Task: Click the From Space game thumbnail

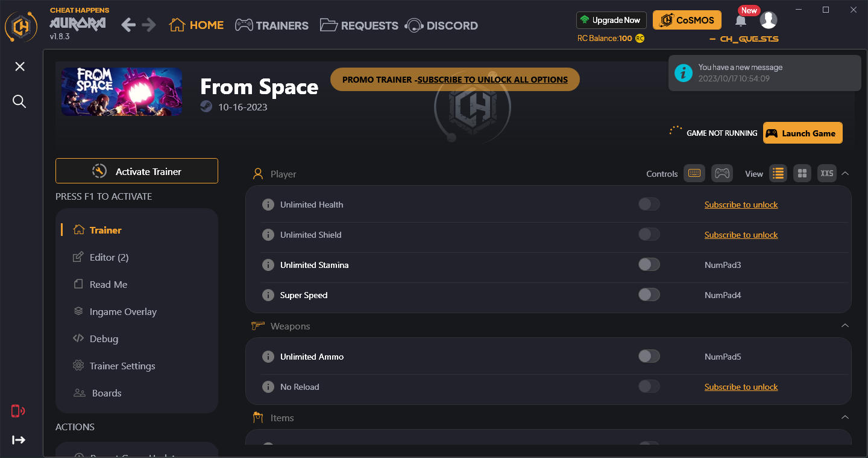Action: pos(122,91)
